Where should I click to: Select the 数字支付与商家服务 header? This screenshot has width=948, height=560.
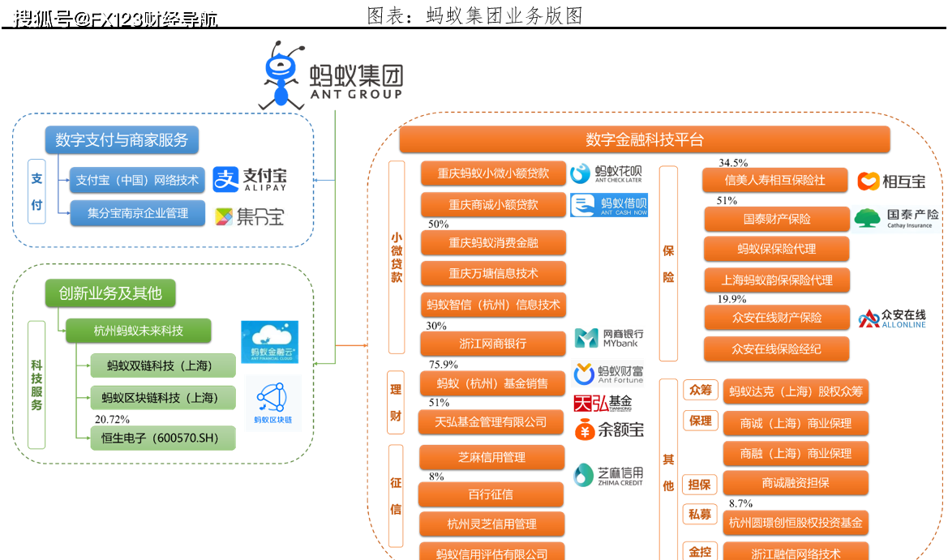(122, 140)
